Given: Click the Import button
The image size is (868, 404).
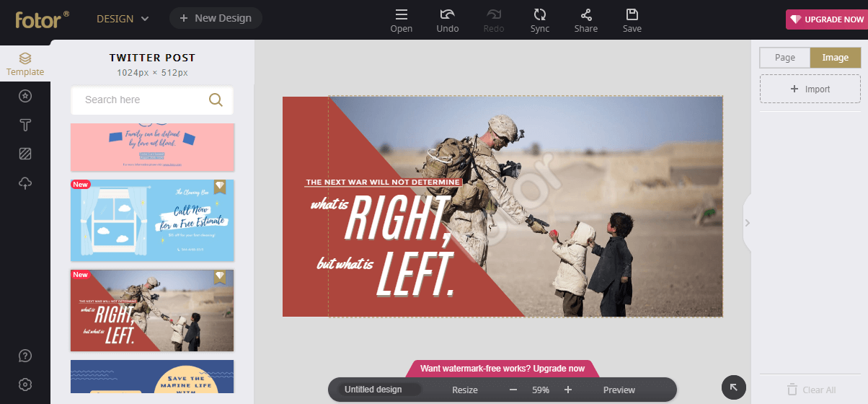Looking at the screenshot, I should [x=810, y=89].
